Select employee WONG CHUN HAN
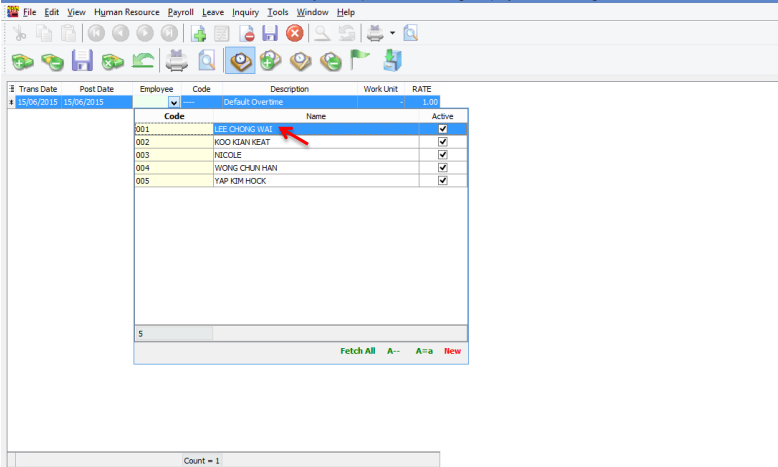 301,168
